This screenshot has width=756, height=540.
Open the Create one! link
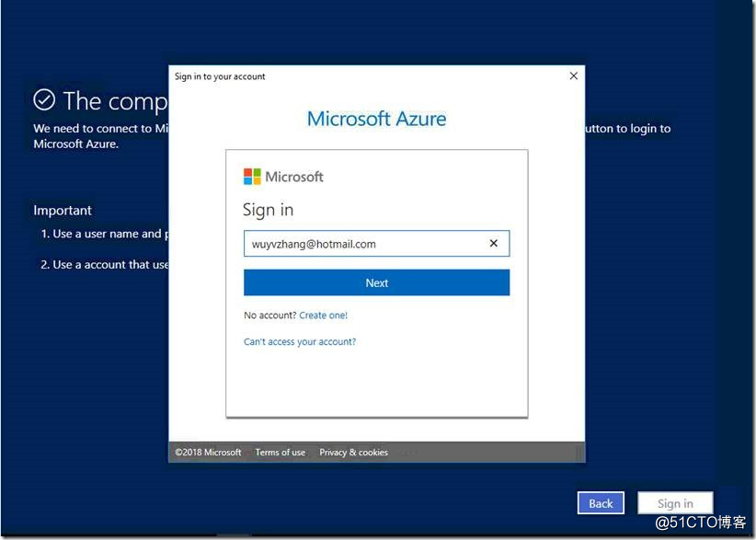tap(323, 316)
